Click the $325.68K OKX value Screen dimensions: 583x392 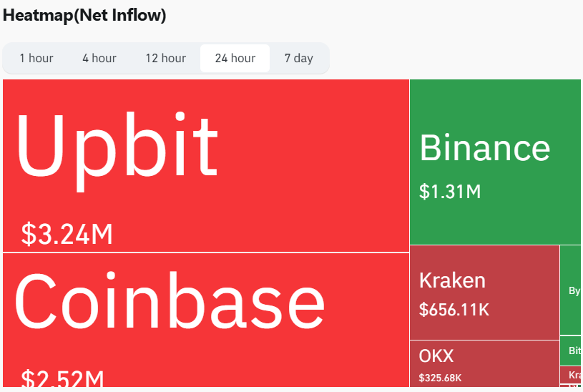(x=440, y=378)
